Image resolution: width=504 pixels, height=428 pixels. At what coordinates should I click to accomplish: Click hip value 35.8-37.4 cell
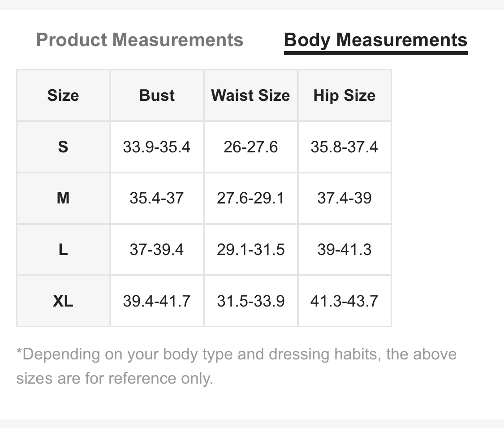(x=344, y=147)
